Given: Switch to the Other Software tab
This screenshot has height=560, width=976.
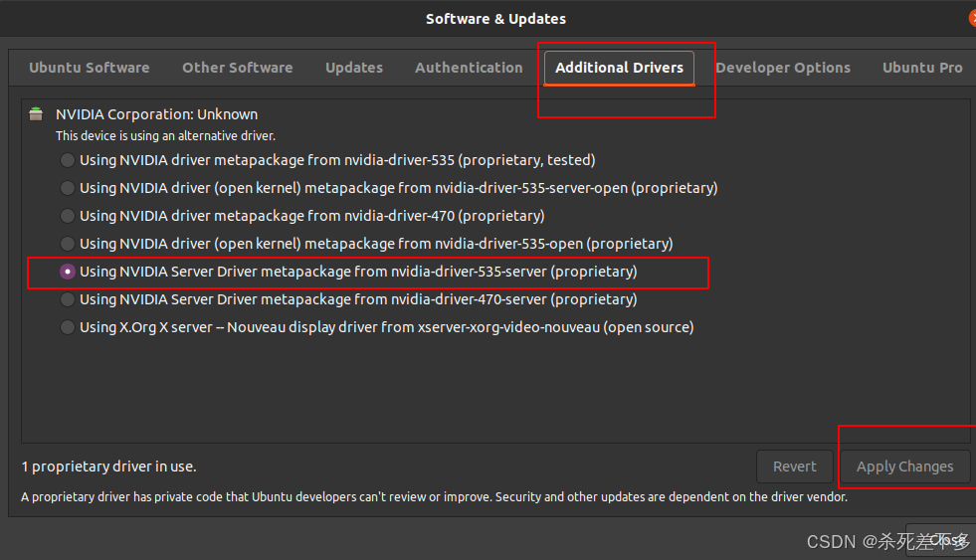Looking at the screenshot, I should (x=237, y=68).
